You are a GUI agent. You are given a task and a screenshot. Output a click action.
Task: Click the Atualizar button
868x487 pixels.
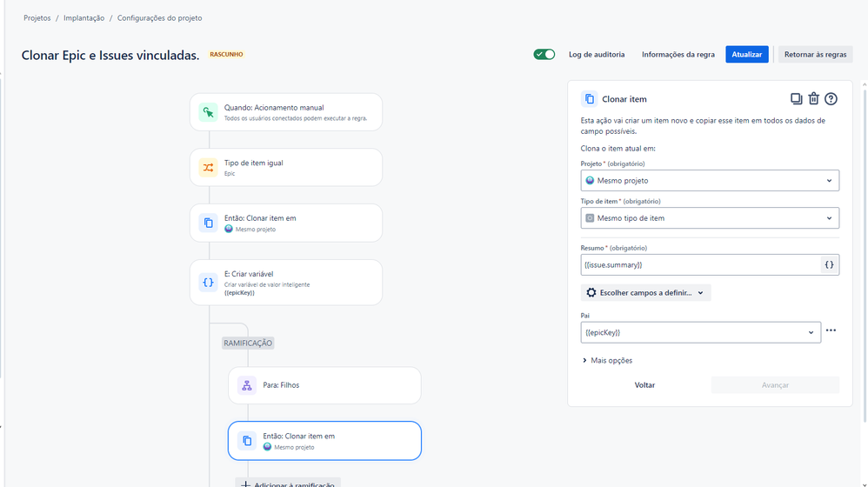click(x=747, y=54)
